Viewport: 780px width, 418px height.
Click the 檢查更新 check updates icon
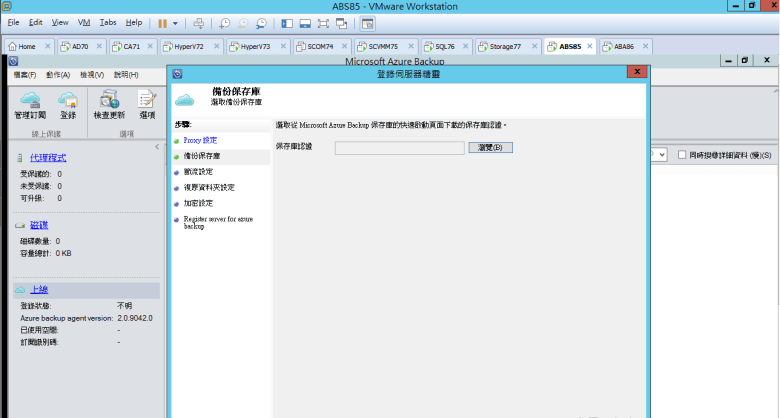coord(107,100)
